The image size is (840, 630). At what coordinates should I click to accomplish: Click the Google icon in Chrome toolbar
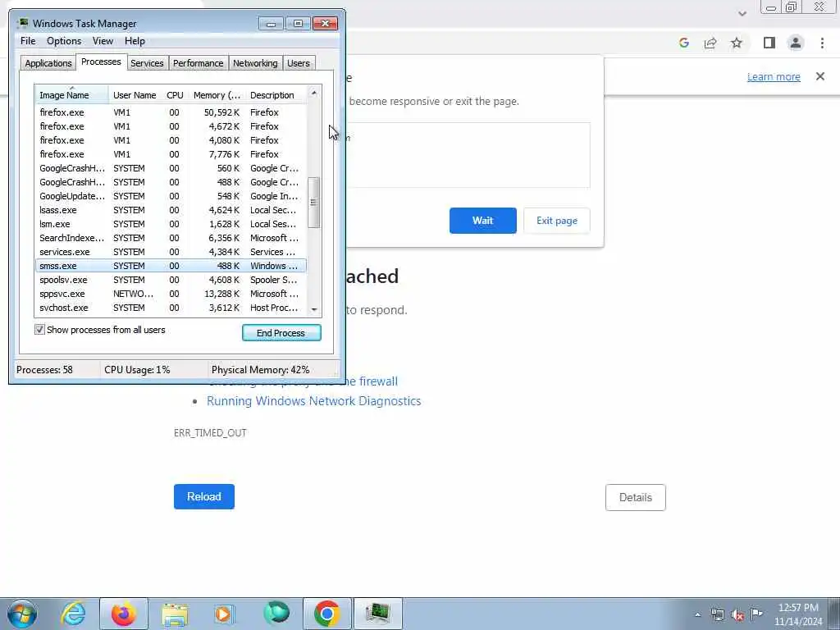(683, 43)
